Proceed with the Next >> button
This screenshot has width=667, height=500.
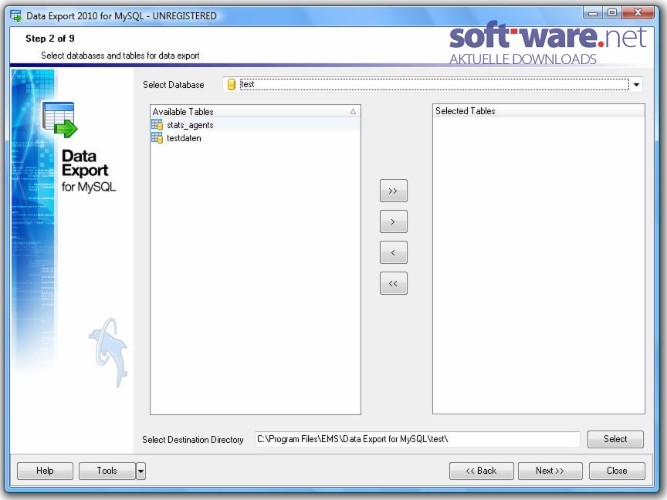pos(550,471)
